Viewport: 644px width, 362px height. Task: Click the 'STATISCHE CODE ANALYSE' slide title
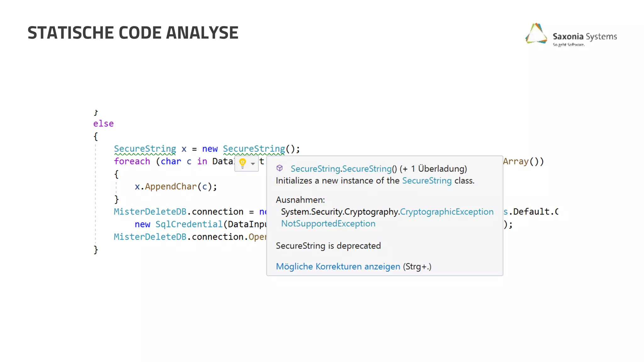[x=133, y=33]
